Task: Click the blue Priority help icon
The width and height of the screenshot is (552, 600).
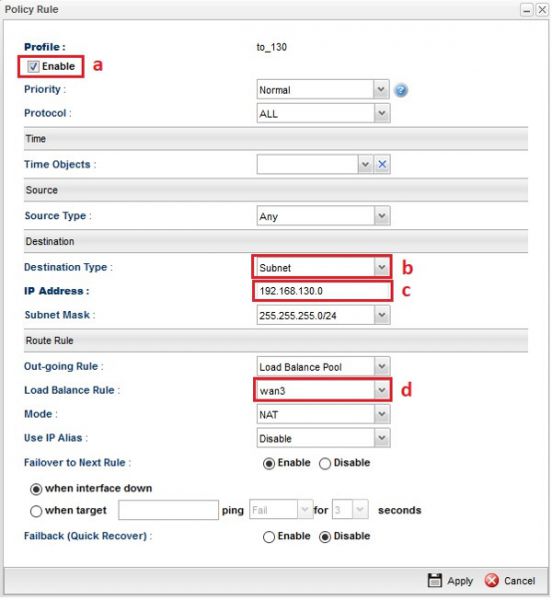Action: pyautogui.click(x=400, y=90)
